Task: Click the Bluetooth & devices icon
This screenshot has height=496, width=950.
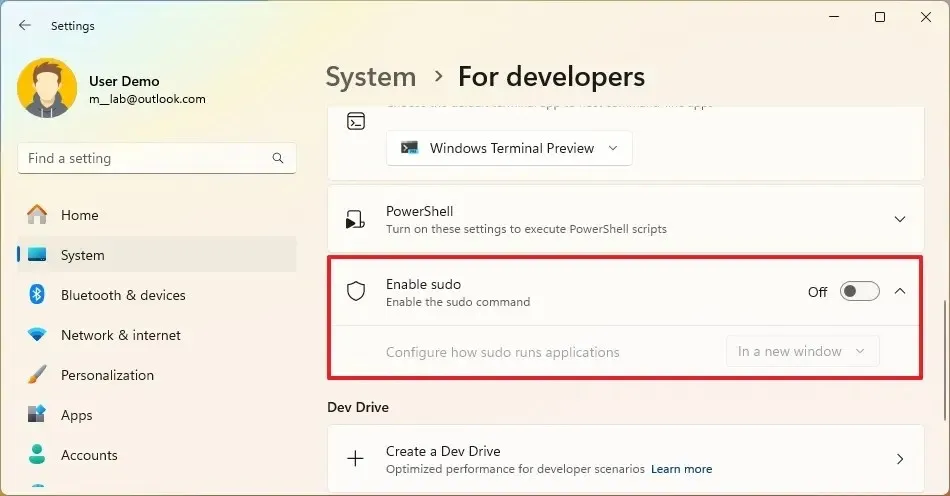Action: pyautogui.click(x=37, y=295)
